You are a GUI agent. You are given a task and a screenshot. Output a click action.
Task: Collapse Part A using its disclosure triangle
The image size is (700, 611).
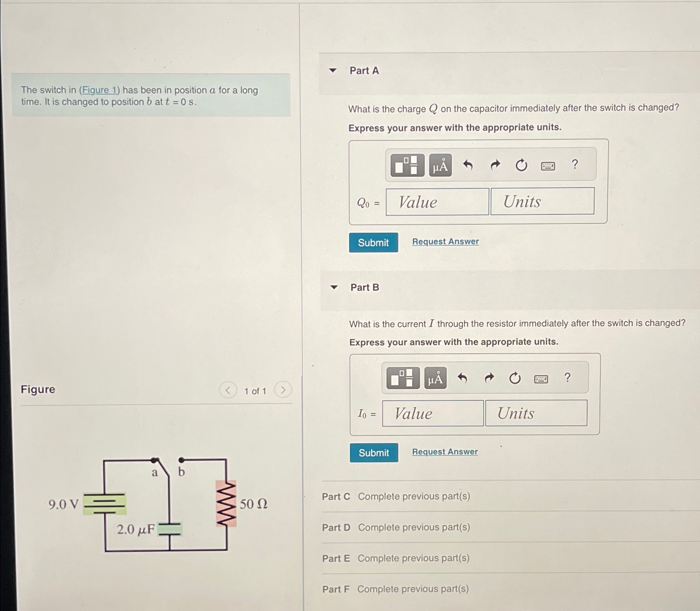[x=333, y=70]
